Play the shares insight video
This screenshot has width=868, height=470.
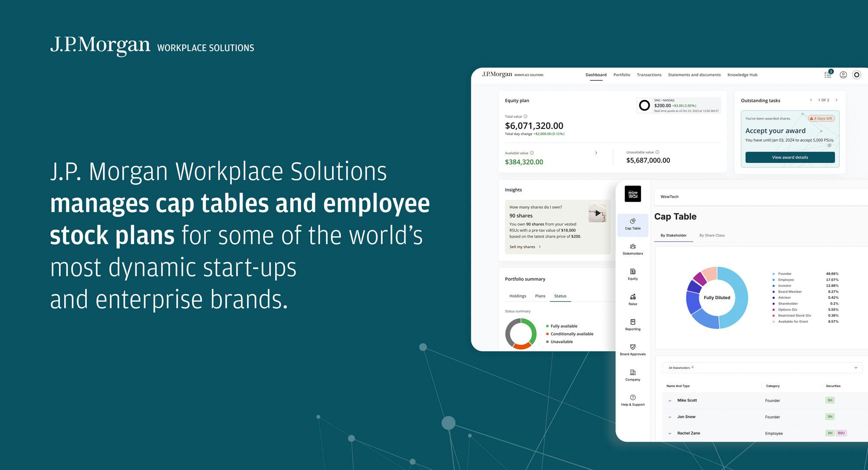[x=598, y=213]
